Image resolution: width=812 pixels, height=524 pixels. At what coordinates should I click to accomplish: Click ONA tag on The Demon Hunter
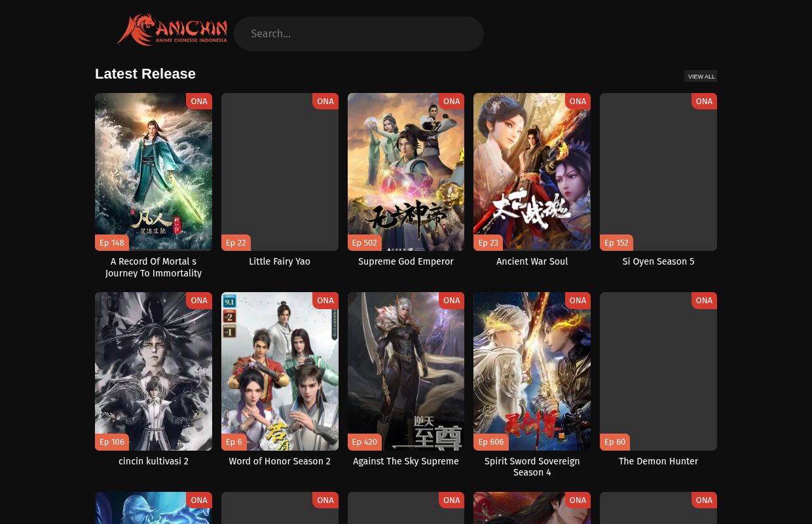[x=704, y=301]
